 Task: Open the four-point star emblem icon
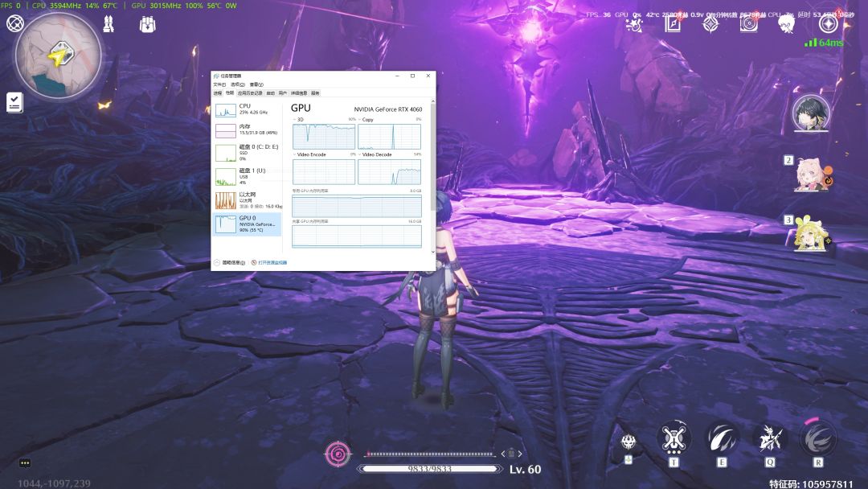[710, 24]
